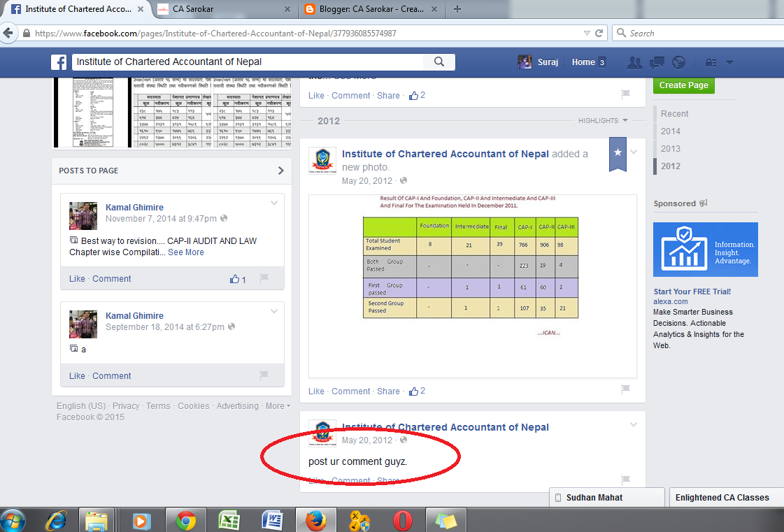Open Sticky Notes from the taskbar
This screenshot has height=532, width=784.
(445, 521)
